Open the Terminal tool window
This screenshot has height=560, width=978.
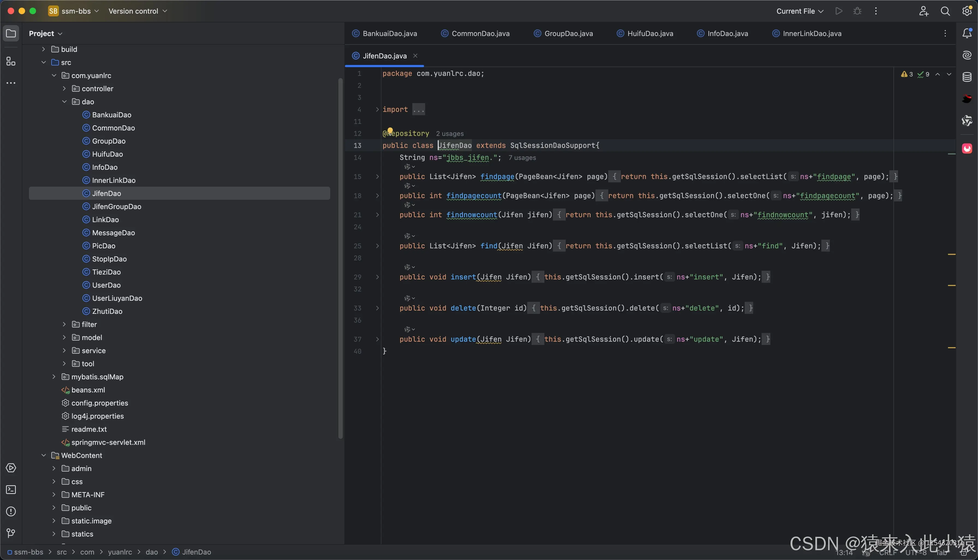[x=11, y=490]
